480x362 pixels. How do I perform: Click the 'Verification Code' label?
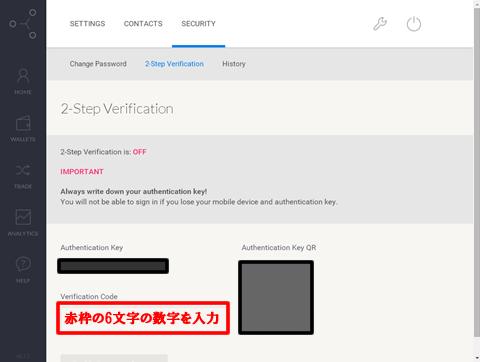click(89, 296)
